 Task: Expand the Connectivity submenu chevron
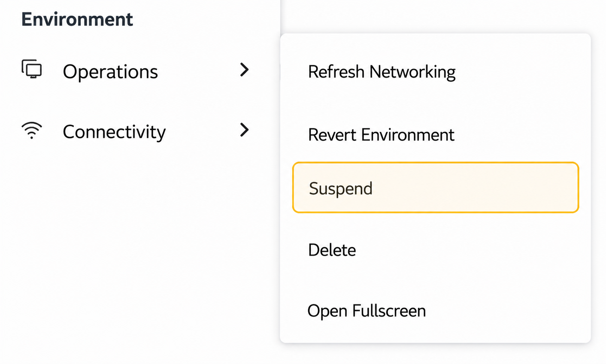[244, 130]
